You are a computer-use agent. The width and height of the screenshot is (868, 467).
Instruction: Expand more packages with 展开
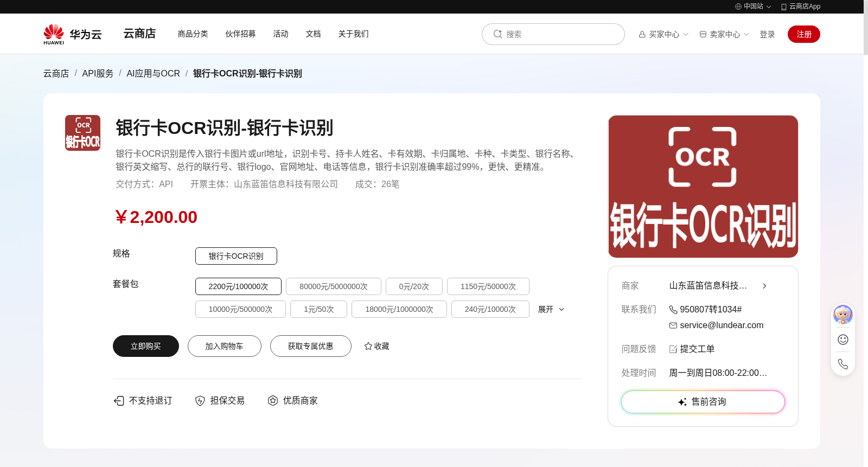551,309
